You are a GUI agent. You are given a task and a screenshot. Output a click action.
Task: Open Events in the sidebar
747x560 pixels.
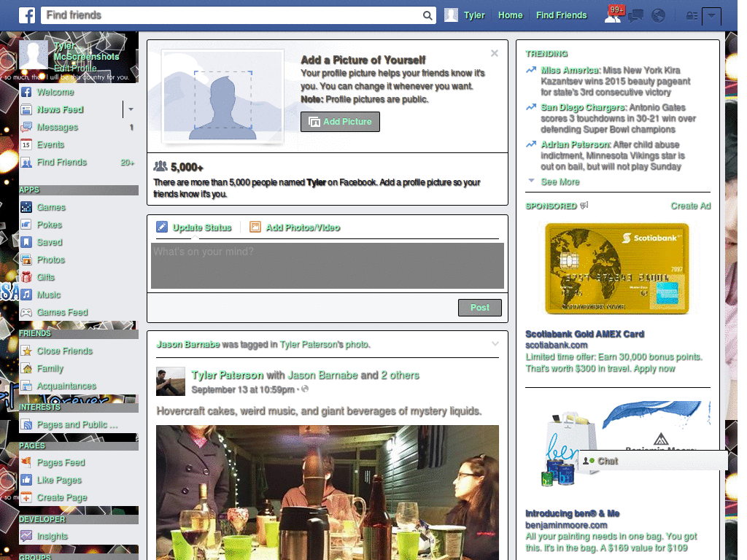point(50,145)
